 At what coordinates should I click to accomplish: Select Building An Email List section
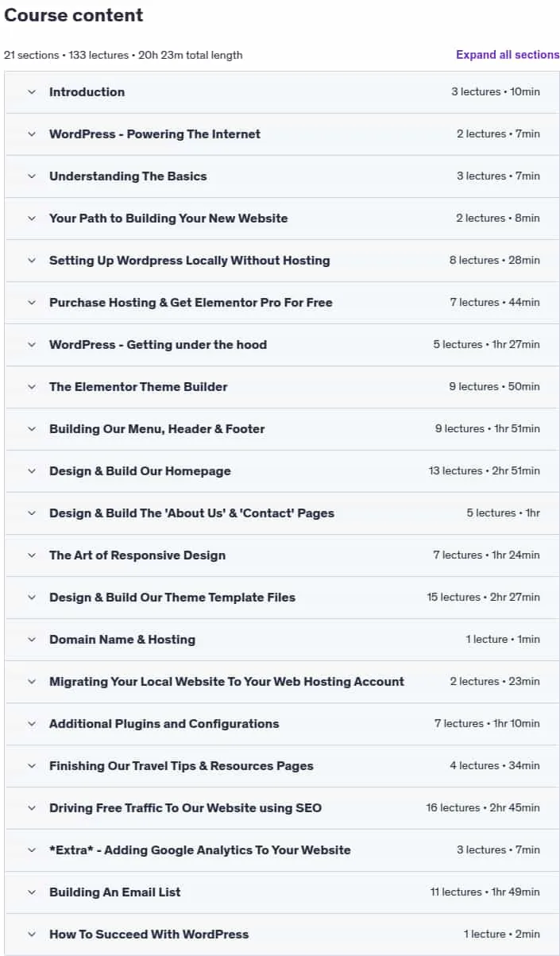coord(282,892)
